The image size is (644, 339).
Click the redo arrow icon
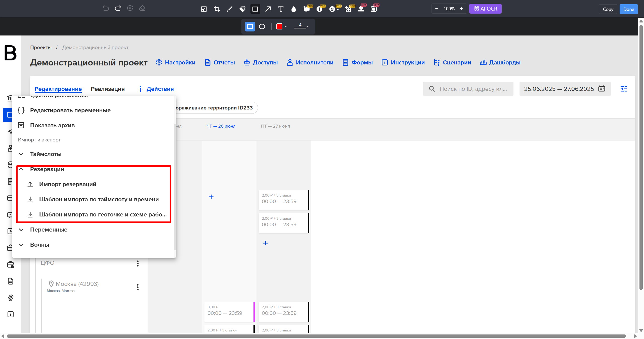118,8
